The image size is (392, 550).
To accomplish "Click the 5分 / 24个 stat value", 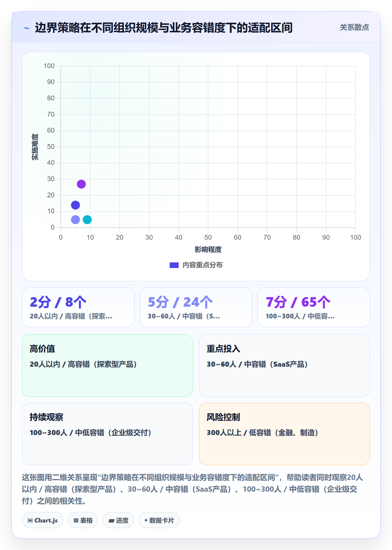I will click(180, 302).
